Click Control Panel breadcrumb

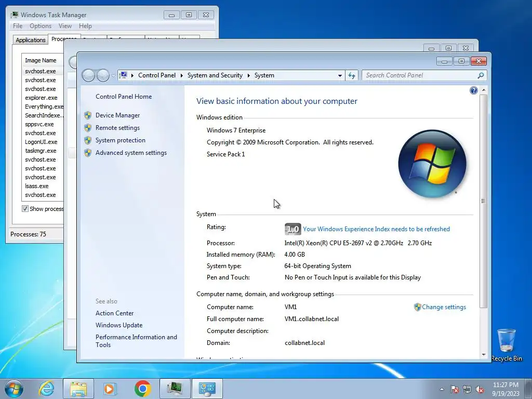[157, 75]
